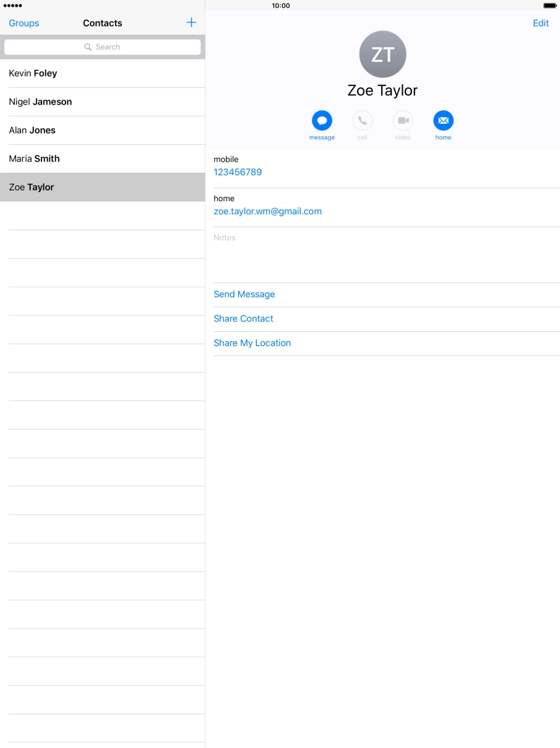Open Alan Jones contact
This screenshot has height=748, width=560.
[x=32, y=130]
